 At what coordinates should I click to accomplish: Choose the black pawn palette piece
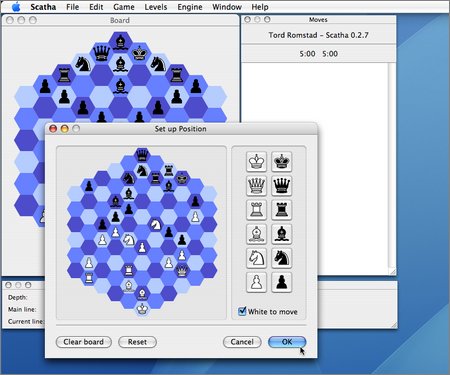tap(282, 283)
